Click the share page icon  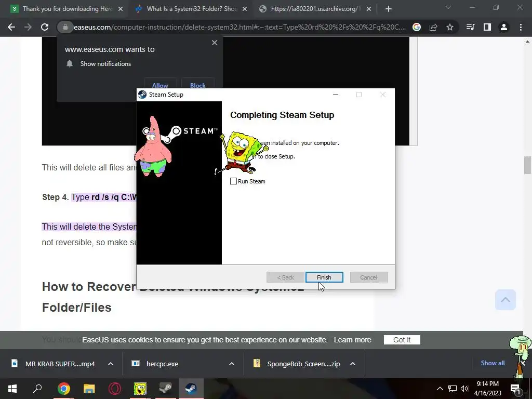click(433, 27)
